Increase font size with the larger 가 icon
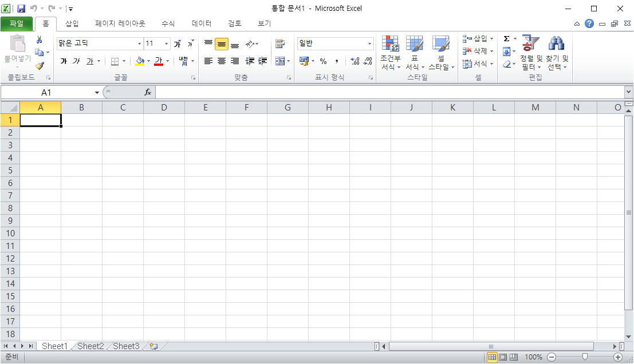Image resolution: width=634 pixels, height=364 pixels. [x=178, y=43]
